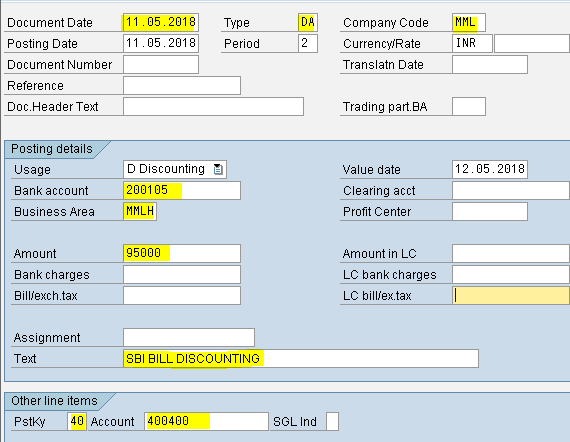Select the PstKy field showing 40
This screenshot has height=442, width=570.
click(77, 421)
